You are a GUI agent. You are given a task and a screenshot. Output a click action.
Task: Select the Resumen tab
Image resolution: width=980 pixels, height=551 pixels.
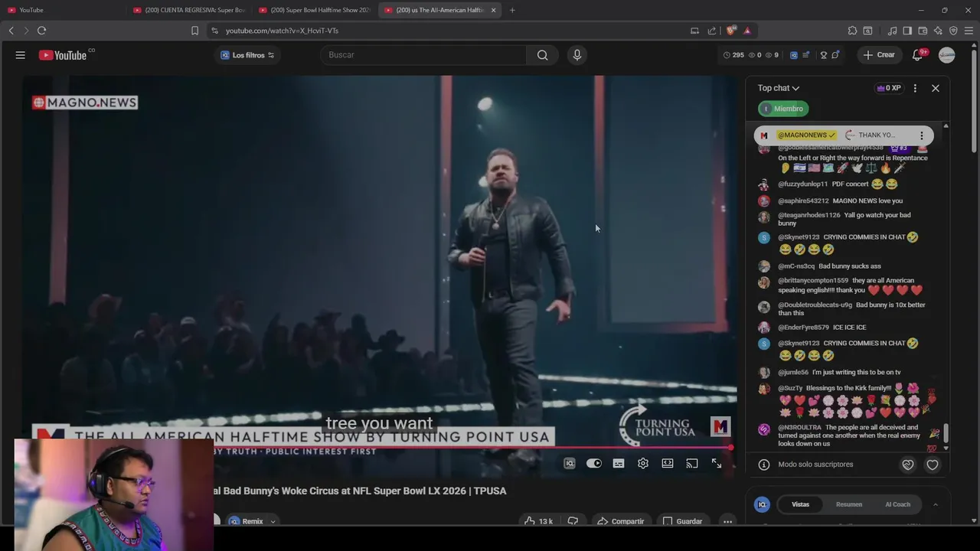click(849, 504)
